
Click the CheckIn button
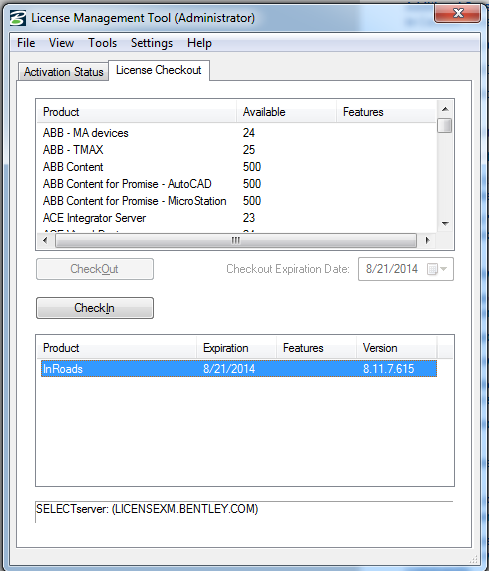[x=95, y=308]
